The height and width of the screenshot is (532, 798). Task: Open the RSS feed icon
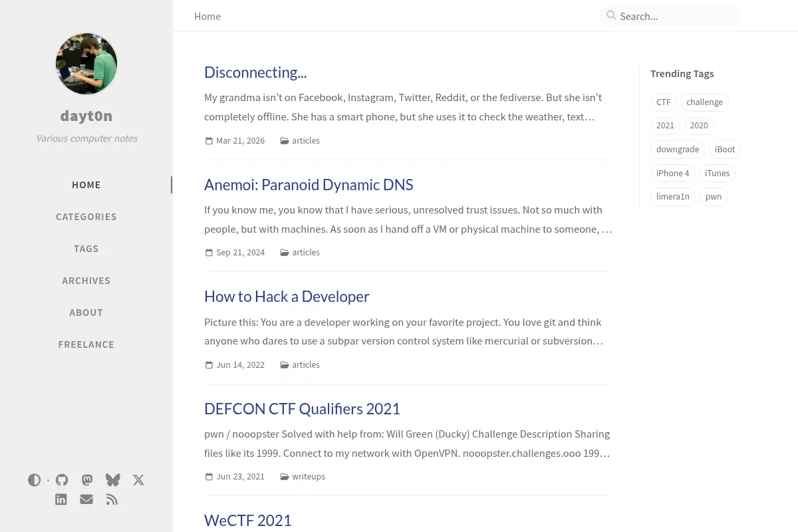[112, 499]
